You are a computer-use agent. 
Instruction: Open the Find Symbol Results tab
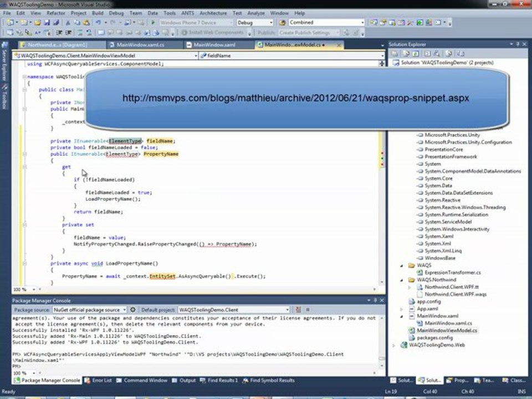point(268,380)
